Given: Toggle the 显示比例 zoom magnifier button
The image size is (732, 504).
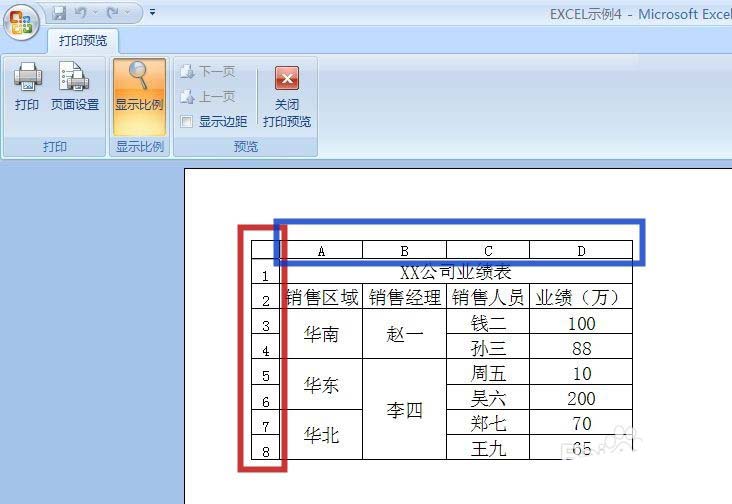Looking at the screenshot, I should pos(139,97).
